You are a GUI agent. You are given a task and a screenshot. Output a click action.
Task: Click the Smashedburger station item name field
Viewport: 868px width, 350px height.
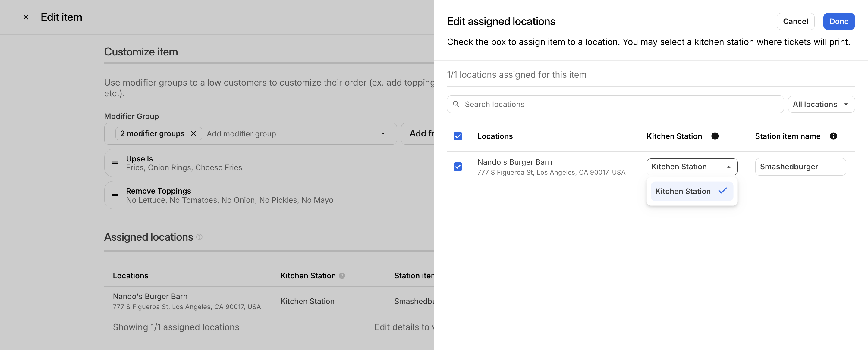pyautogui.click(x=800, y=167)
